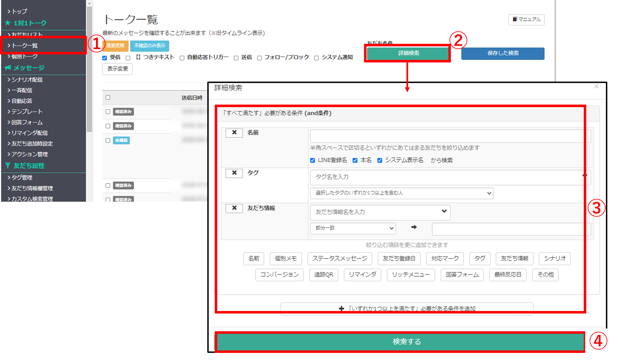The width and height of the screenshot is (619, 364).
Task: Click the star icon beside 1対1トーク
Action: 8,23
